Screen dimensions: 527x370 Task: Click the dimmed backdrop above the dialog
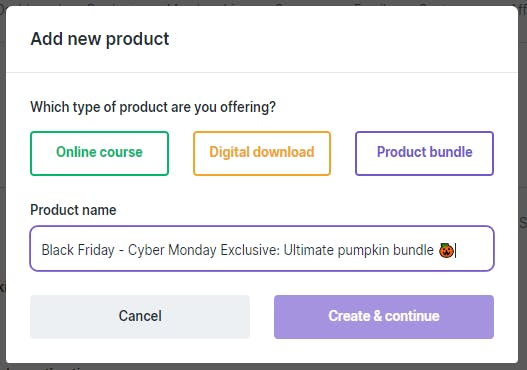point(264,2)
